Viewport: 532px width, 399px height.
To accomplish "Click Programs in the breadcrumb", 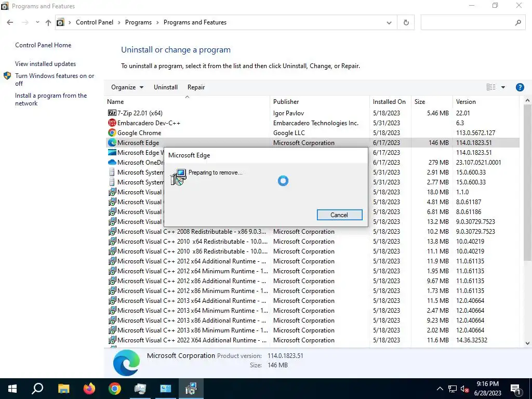I will (138, 22).
